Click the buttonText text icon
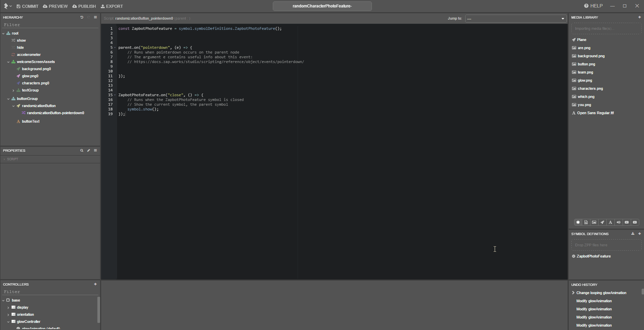The image size is (644, 330). 18,121
